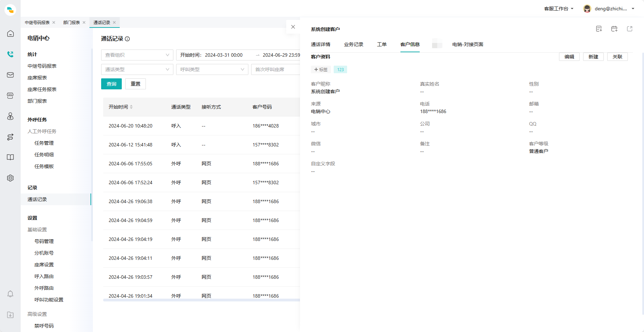
Task: Click the 关联 button
Action: click(618, 57)
